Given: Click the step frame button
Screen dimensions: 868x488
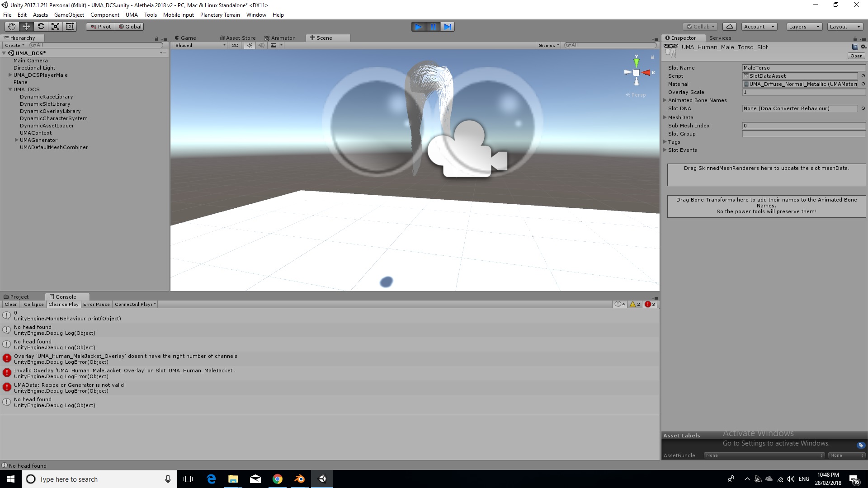Looking at the screenshot, I should pyautogui.click(x=448, y=27).
